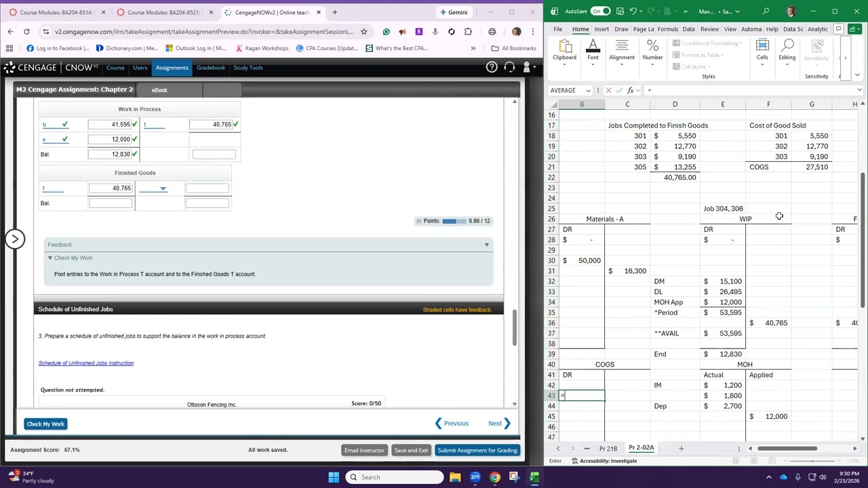868x488 pixels.
Task: Open the Data ribbon tab
Action: [x=688, y=29]
